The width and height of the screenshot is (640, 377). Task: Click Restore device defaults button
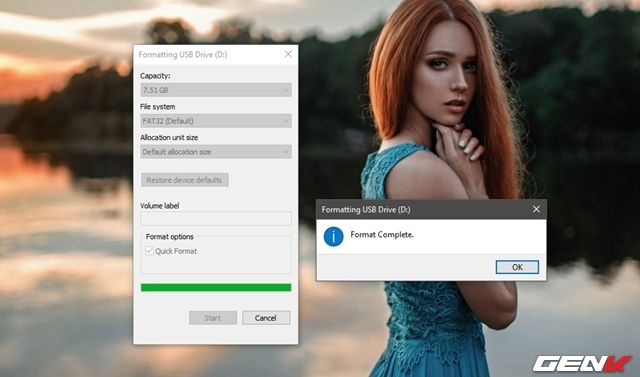pos(184,180)
